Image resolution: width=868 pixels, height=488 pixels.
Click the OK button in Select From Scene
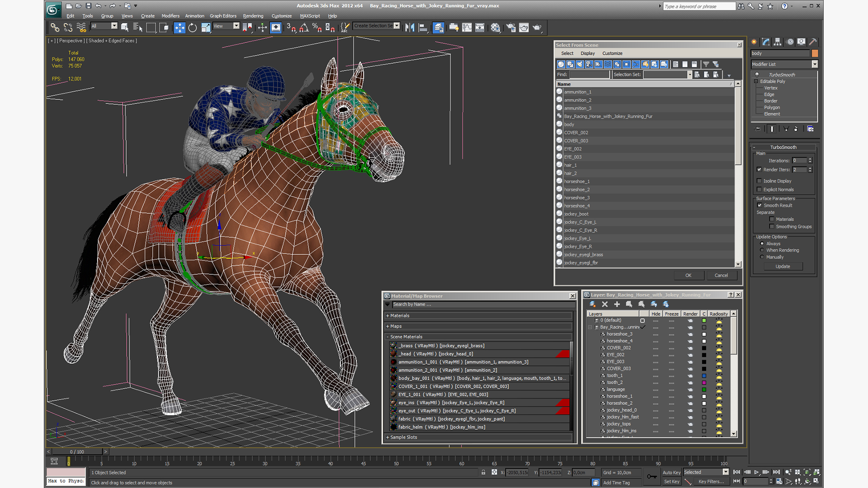point(687,275)
